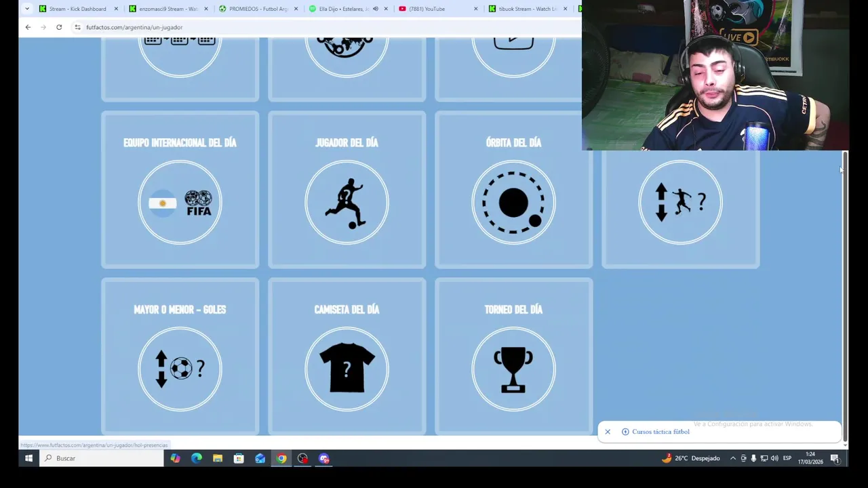Open network settings tray icon

click(x=764, y=458)
